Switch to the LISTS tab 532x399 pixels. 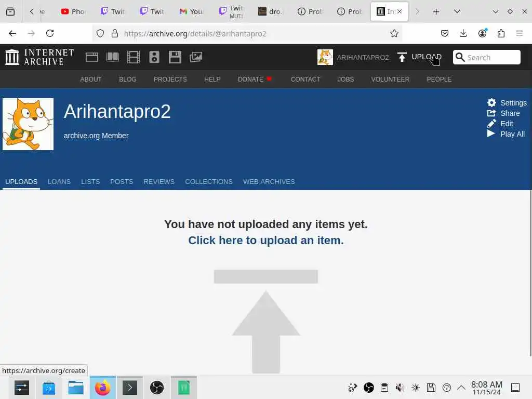click(90, 182)
